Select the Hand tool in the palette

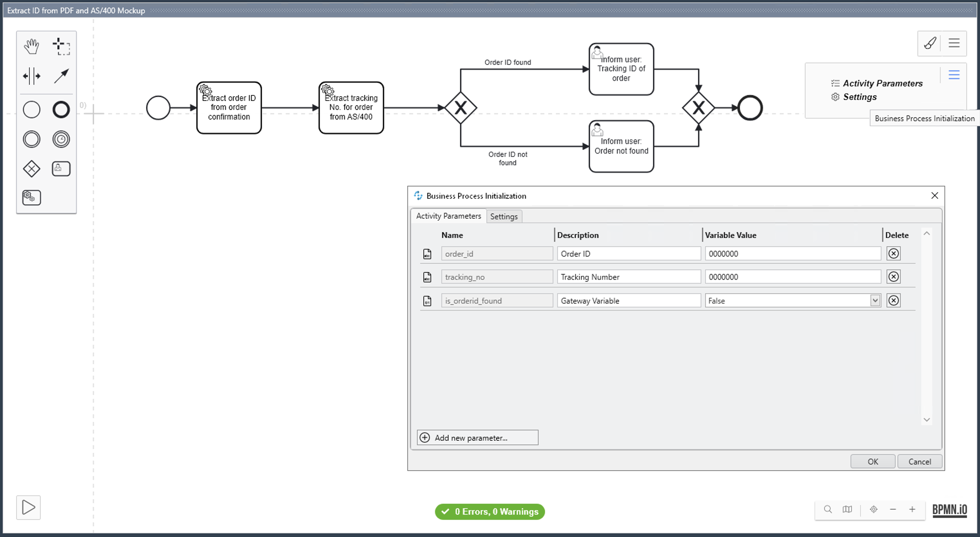tap(32, 46)
